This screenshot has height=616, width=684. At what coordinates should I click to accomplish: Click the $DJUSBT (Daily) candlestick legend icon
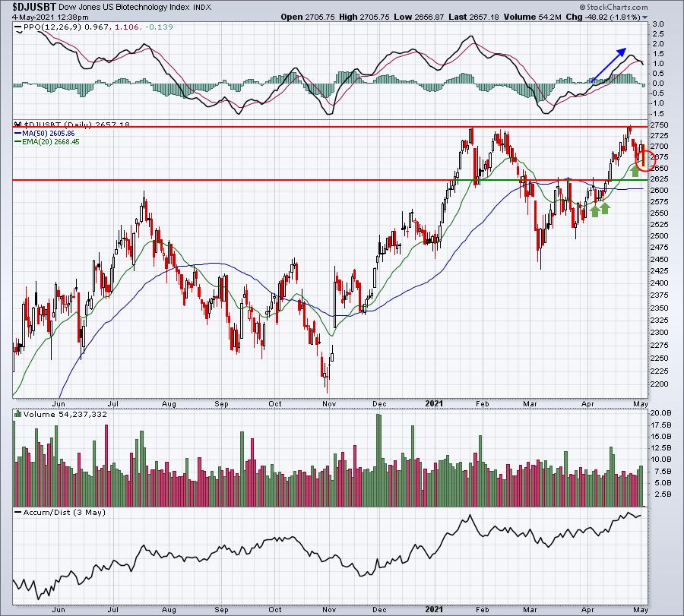tap(18, 125)
